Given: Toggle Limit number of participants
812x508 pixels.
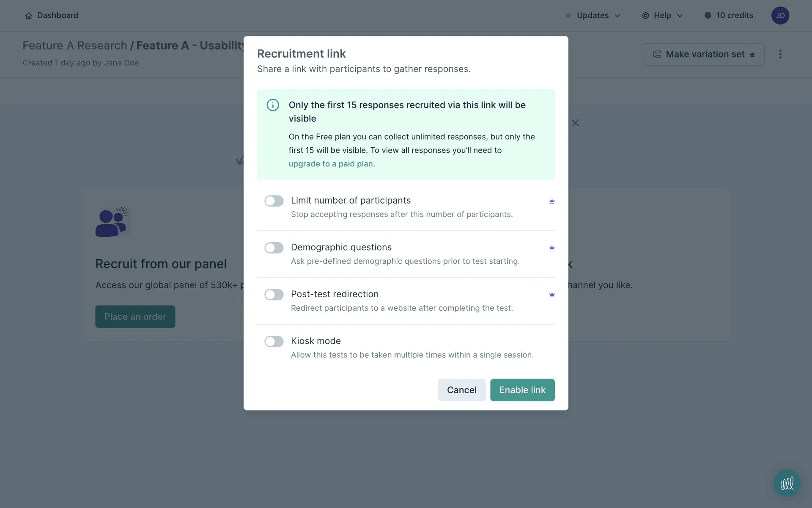Looking at the screenshot, I should click(x=274, y=201).
